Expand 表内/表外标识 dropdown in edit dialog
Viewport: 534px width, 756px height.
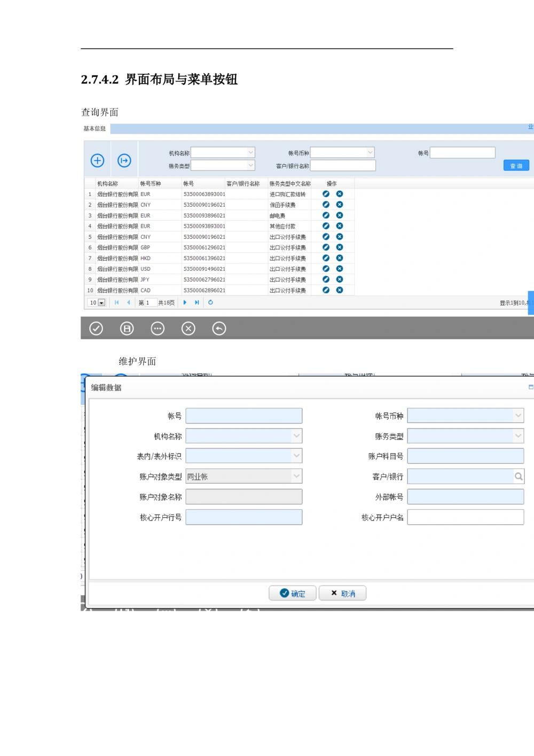click(296, 456)
